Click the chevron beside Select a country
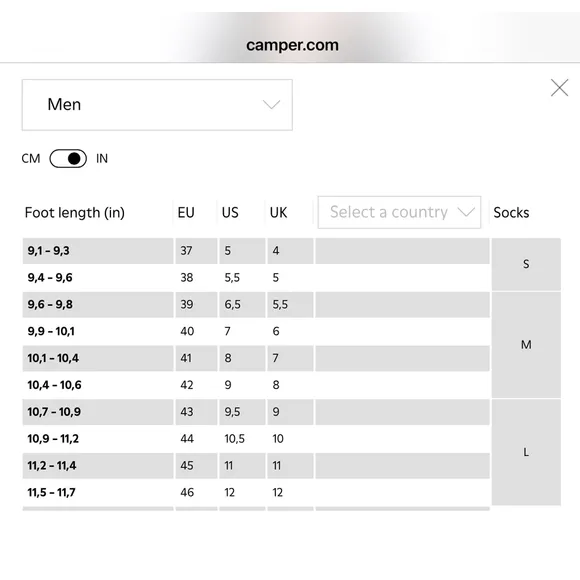This screenshot has width=580, height=580. click(x=466, y=212)
